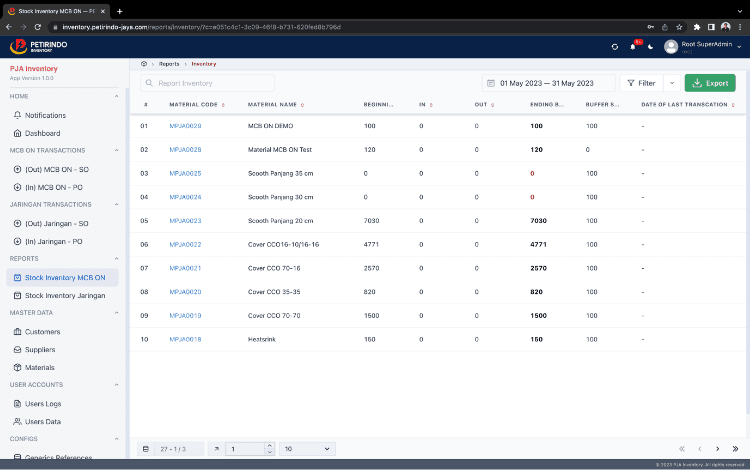
Task: Collapse the MASTER DATA section
Action: coord(117,313)
